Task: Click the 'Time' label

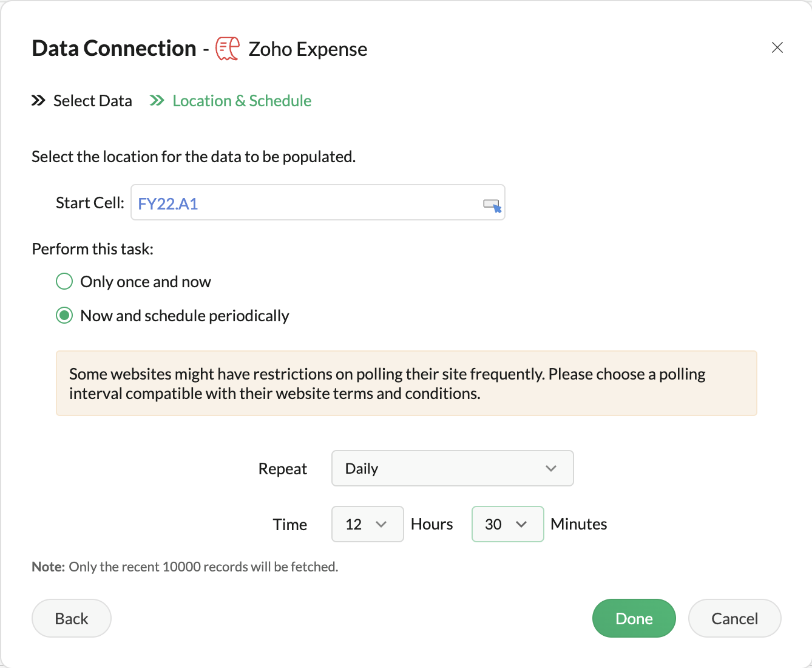Action: coord(290,525)
